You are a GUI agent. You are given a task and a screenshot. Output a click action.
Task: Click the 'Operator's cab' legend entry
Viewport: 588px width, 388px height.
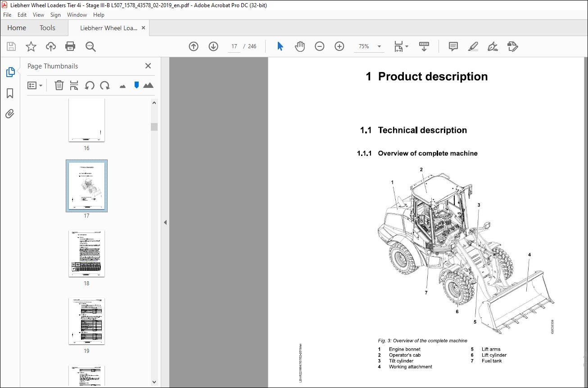[x=405, y=355]
